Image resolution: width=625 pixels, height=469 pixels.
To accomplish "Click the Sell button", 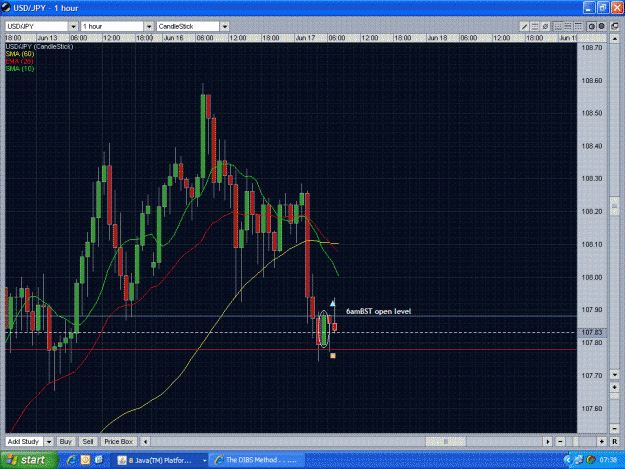I will tap(88, 442).
